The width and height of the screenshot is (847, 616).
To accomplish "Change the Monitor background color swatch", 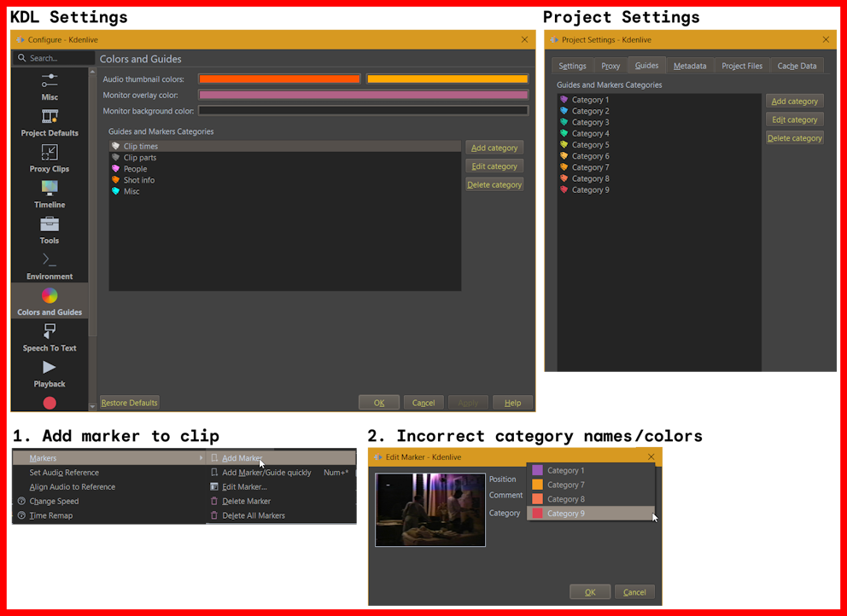I will [x=363, y=111].
